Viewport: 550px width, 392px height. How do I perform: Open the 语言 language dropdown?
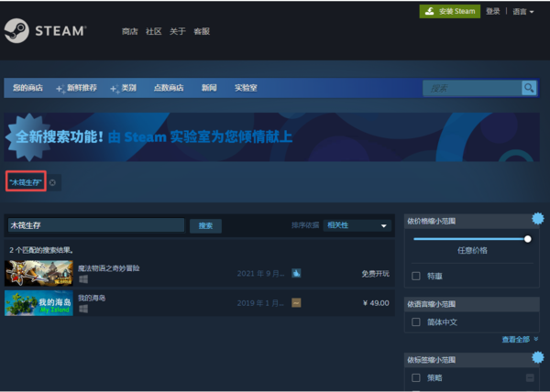522,11
